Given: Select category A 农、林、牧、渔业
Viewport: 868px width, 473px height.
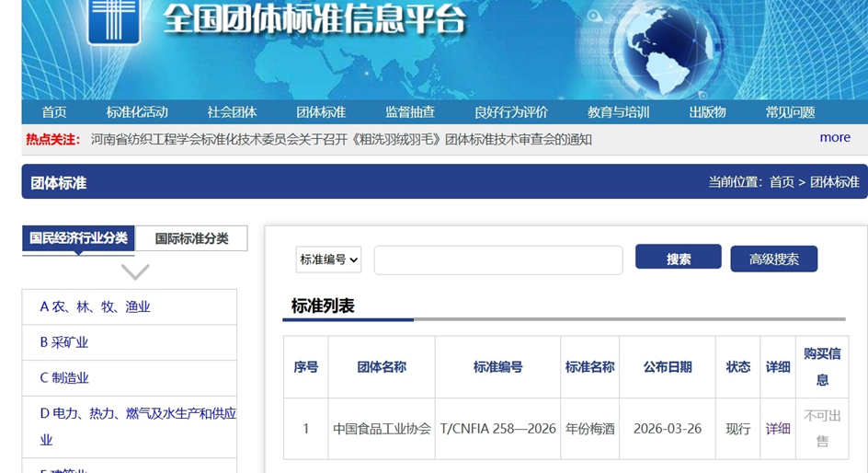Looking at the screenshot, I should pyautogui.click(x=95, y=306).
